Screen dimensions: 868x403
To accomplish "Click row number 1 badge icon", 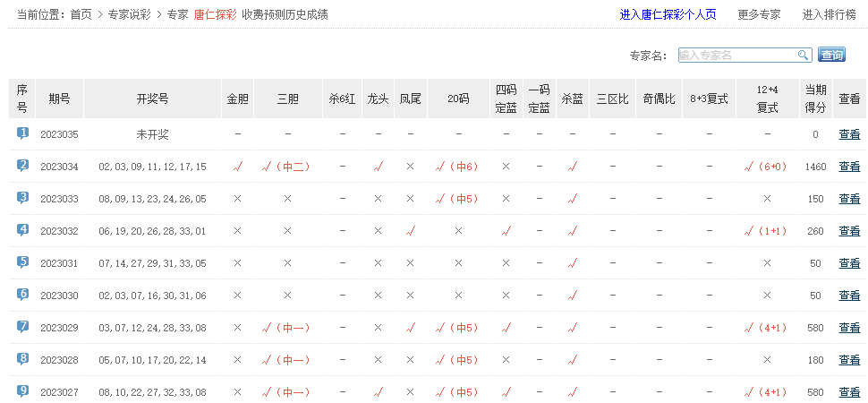I will click(x=22, y=133).
